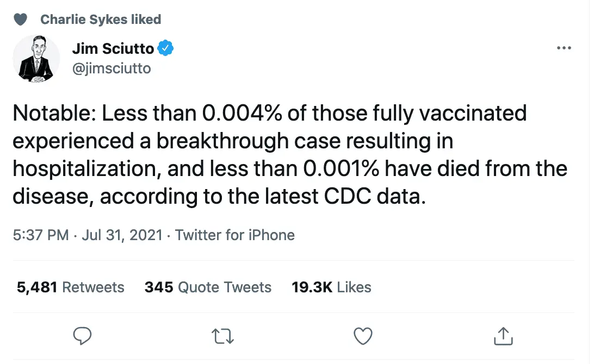Click the words CDC data in tweet
This screenshot has height=364, width=594.
[374, 196]
